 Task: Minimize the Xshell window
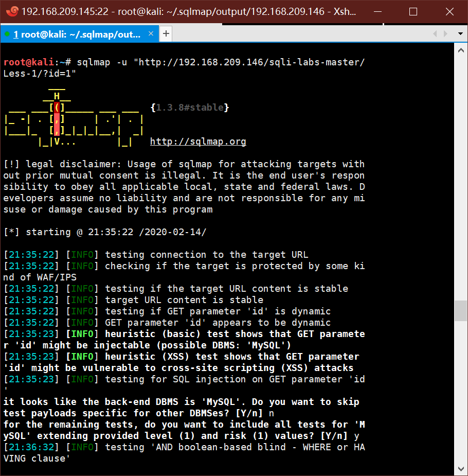pyautogui.click(x=377, y=11)
